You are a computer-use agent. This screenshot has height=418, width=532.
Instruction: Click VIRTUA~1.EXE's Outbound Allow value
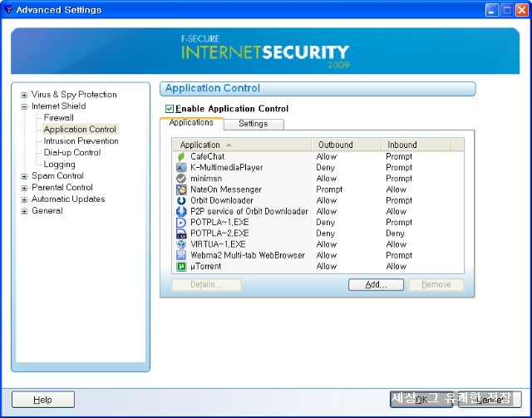(x=327, y=244)
